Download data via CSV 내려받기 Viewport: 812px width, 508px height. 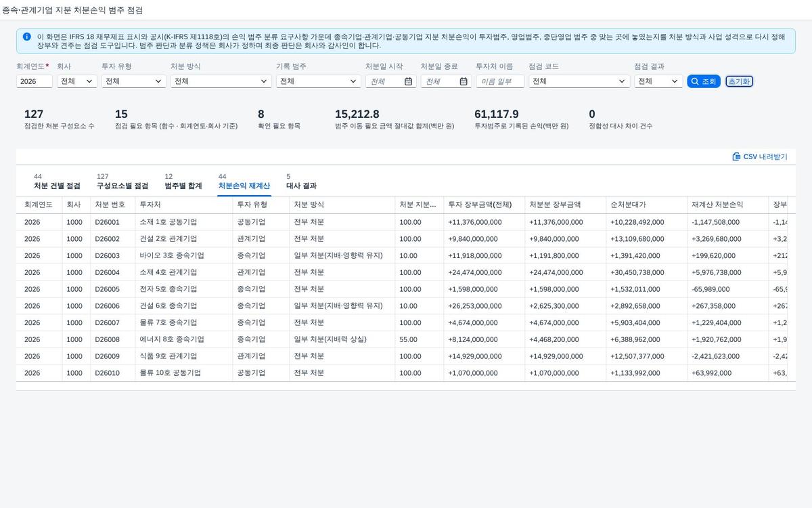[x=760, y=156]
